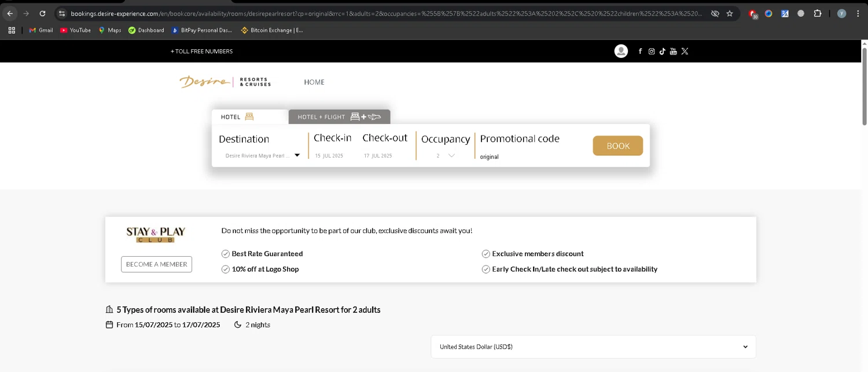Viewport: 868px width, 372px height.
Task: Click the blue-orange circular extension icon
Action: [x=768, y=13]
